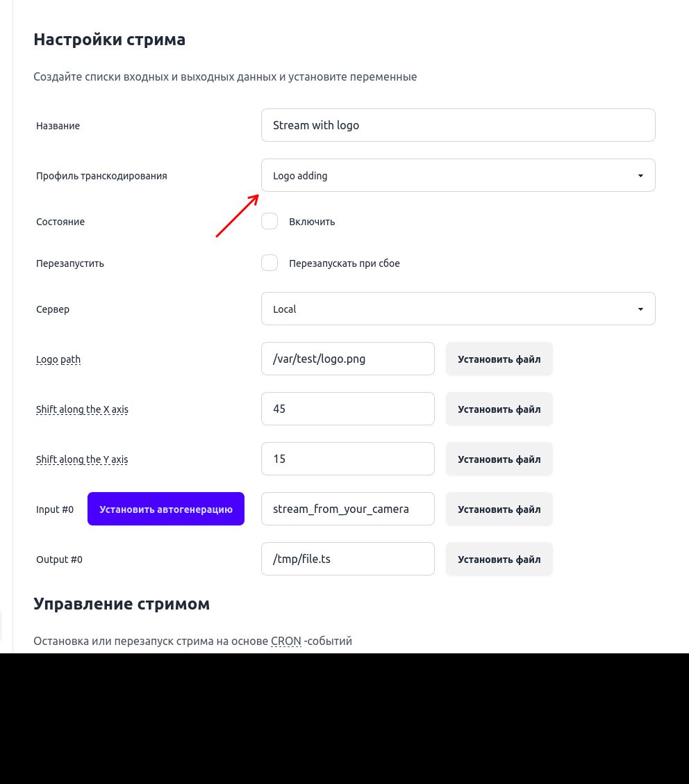Select the X axis shift value 45

click(347, 409)
